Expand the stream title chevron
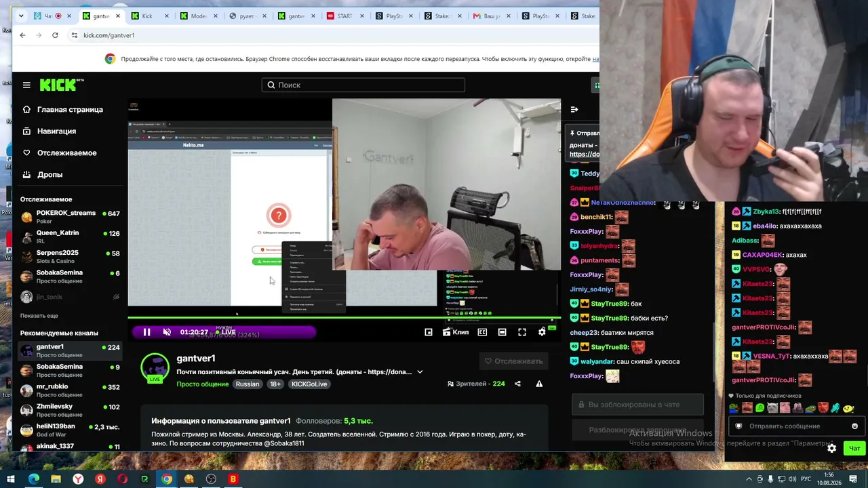 coord(420,371)
